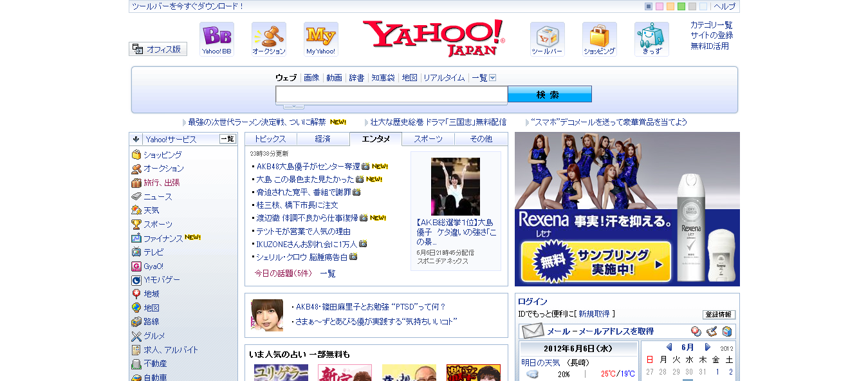Click the 篠田麻里子 portrait thumbnail

(267, 315)
